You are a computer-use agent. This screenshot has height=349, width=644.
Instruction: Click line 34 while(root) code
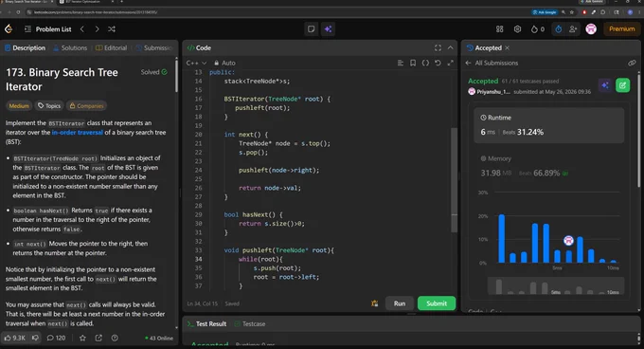(x=260, y=260)
